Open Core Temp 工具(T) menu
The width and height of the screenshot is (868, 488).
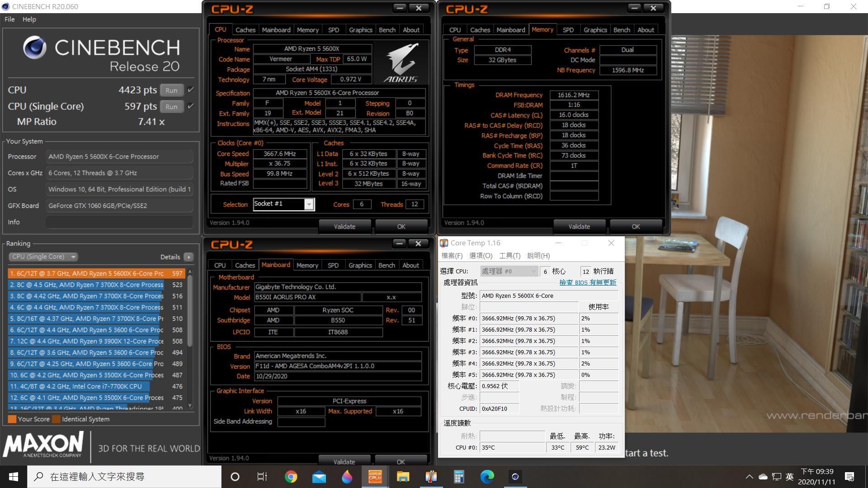pos(509,256)
